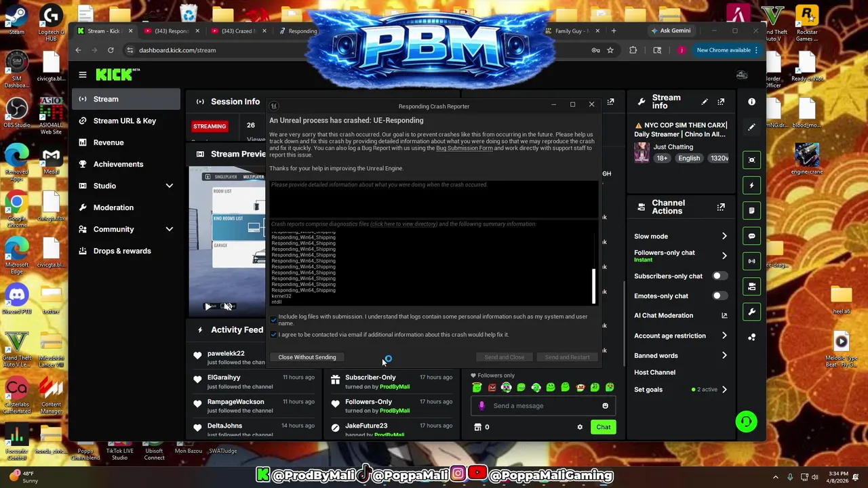This screenshot has height=488, width=868.
Task: Open Steam desktop shortcut
Action: [x=17, y=19]
